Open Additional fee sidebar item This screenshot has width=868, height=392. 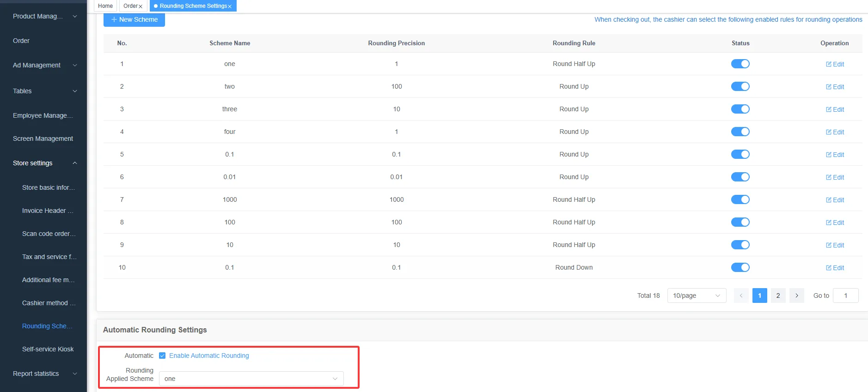tap(48, 280)
